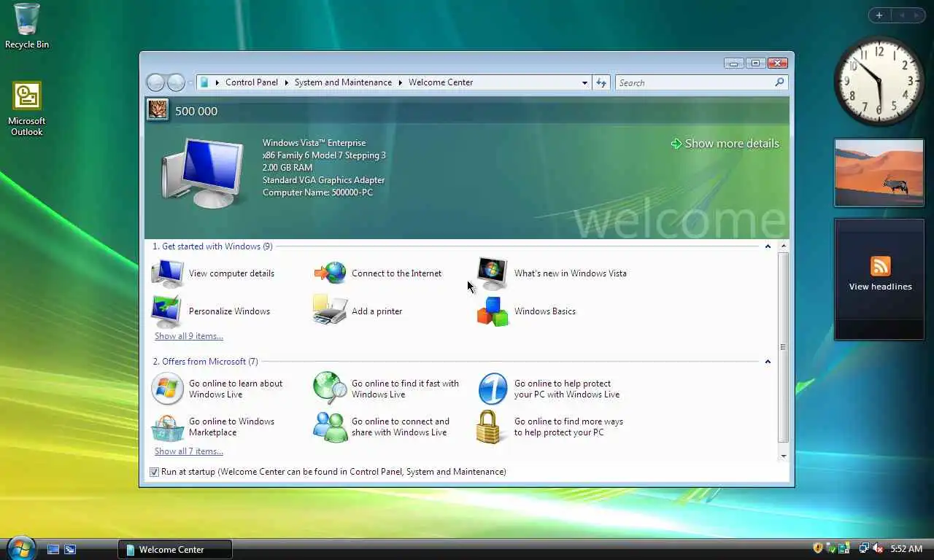Screen dimensions: 934x560
Task: Open the padlock find more ways icon
Action: [x=490, y=427]
